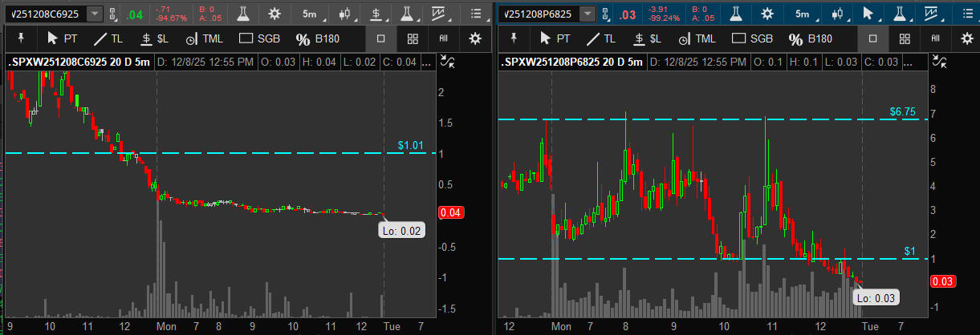Toggle pin on left drawing toolbar

click(20, 38)
